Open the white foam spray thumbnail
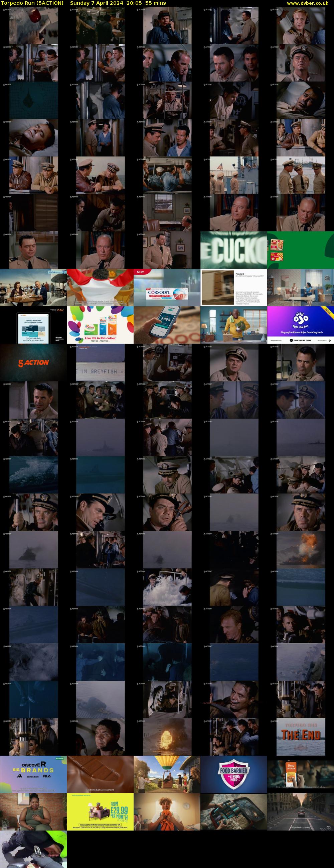Screen dimensions: 334x868 click(x=167, y=587)
